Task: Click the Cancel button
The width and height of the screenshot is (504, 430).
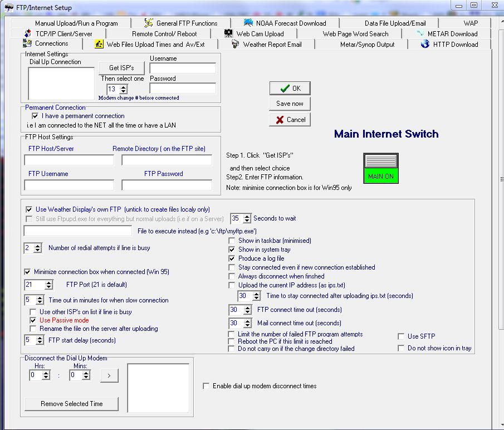Action: click(x=290, y=120)
